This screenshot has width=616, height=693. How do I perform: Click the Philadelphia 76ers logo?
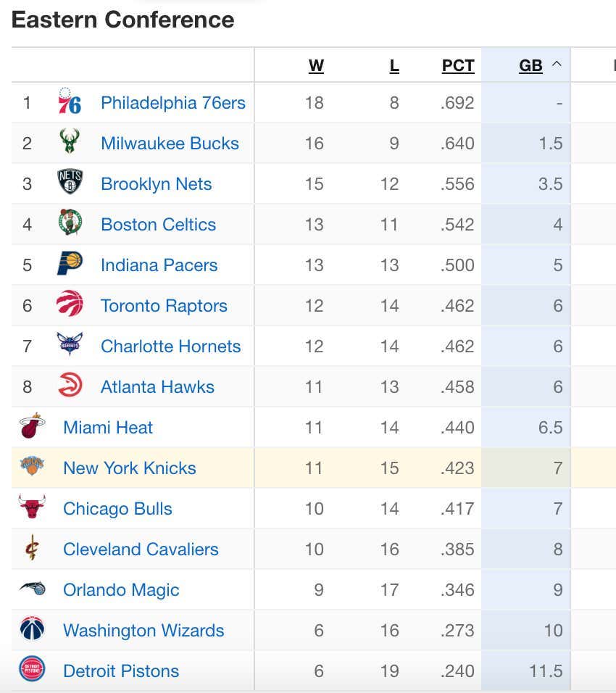(x=70, y=101)
